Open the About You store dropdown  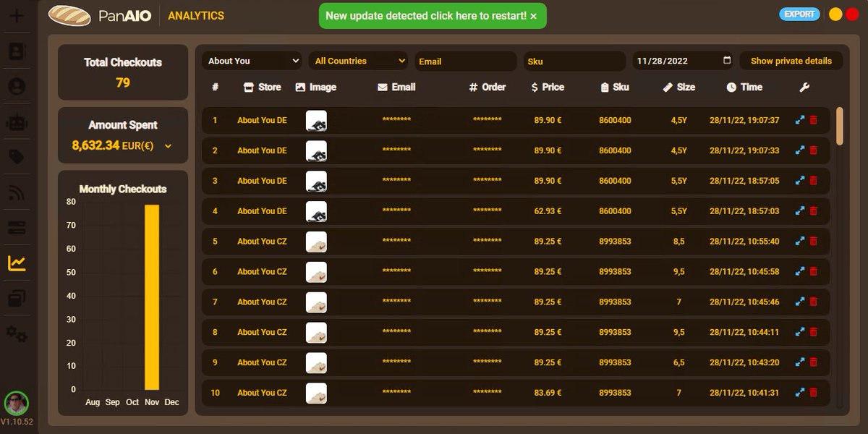click(x=252, y=61)
